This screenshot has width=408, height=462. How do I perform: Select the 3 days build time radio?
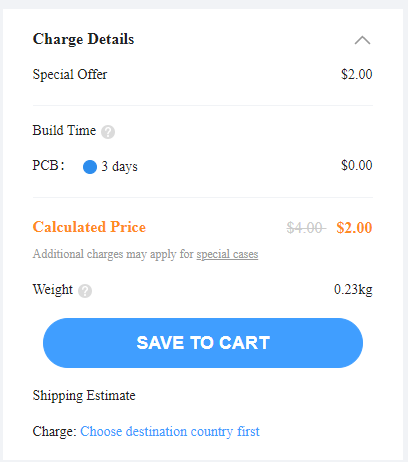pyautogui.click(x=90, y=167)
